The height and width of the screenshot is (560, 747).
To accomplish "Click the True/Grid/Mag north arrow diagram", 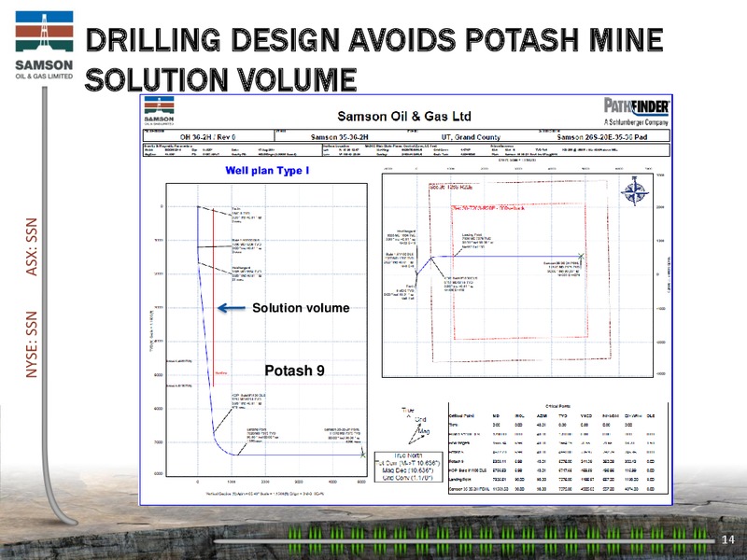I will pyautogui.click(x=416, y=426).
